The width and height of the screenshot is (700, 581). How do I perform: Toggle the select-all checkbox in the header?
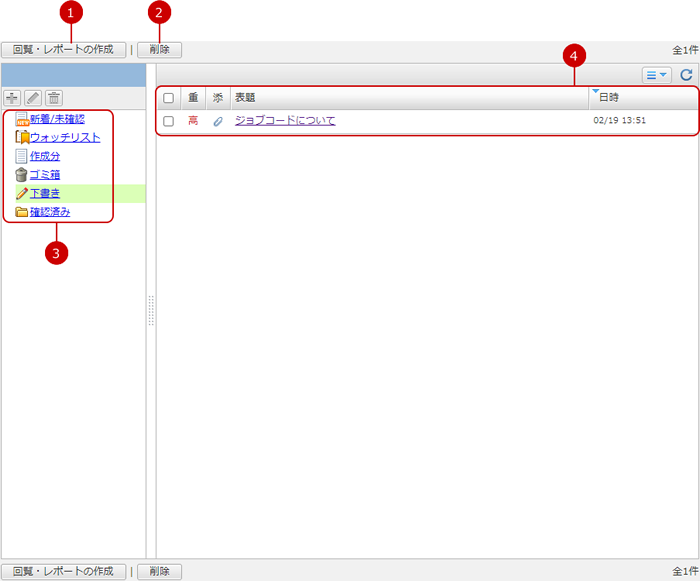pos(168,98)
